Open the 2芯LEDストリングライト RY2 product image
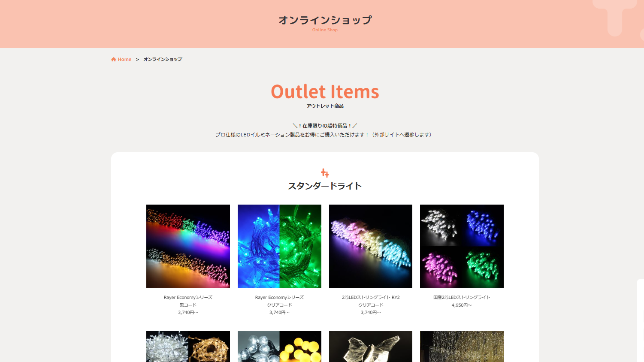 pos(371,246)
